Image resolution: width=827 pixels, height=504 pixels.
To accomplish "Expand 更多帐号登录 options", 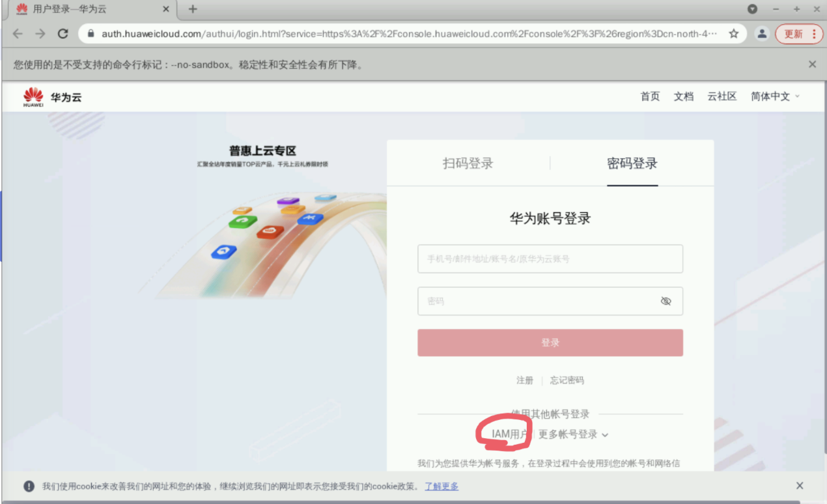I will pyautogui.click(x=573, y=434).
